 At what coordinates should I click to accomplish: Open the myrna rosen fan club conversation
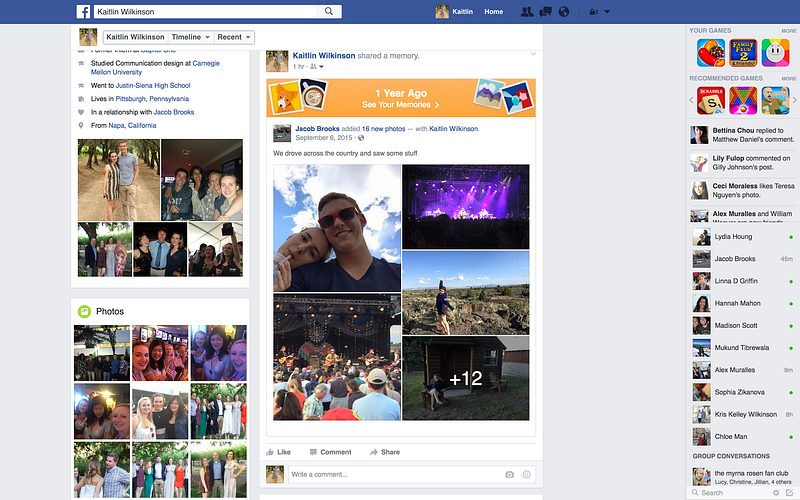coord(743,477)
